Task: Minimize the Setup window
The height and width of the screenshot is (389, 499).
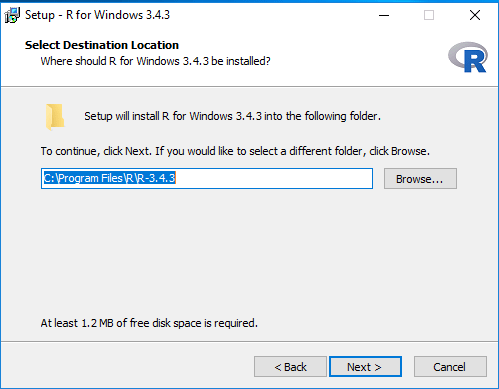Action: point(384,15)
